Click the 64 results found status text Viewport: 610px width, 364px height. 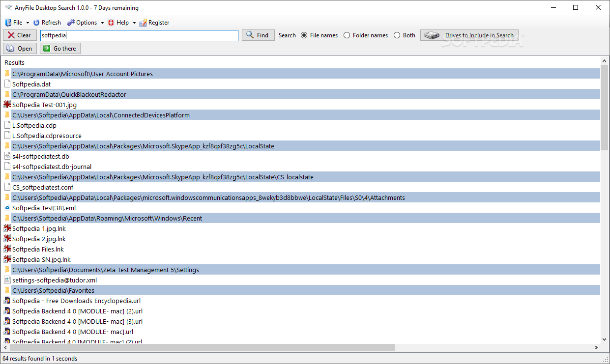pyautogui.click(x=40, y=359)
